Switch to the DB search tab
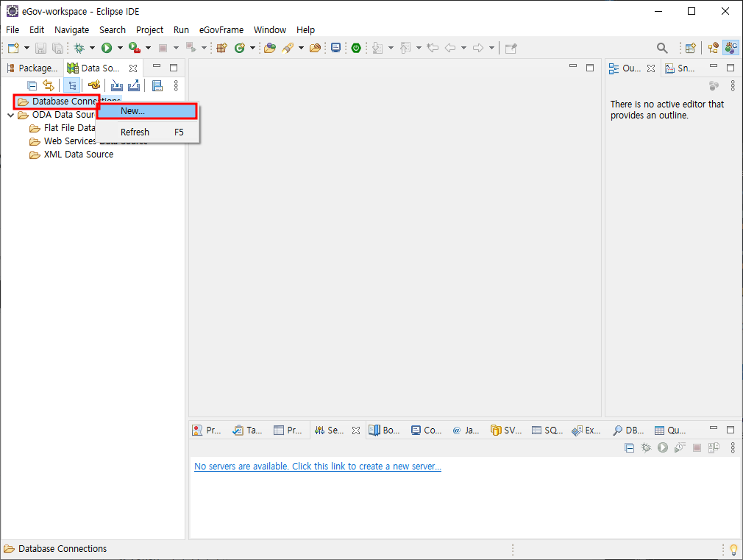 tap(628, 430)
